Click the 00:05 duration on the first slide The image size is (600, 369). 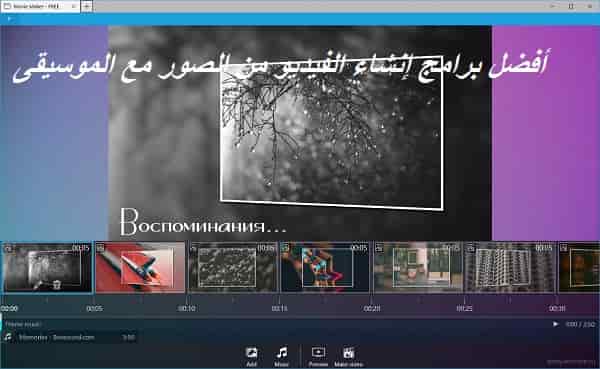(81, 248)
